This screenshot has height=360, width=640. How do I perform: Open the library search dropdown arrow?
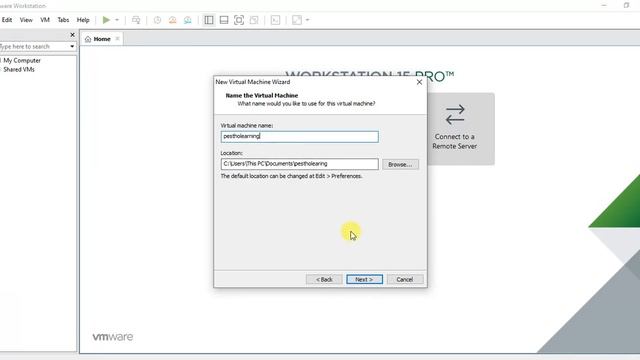(72, 47)
